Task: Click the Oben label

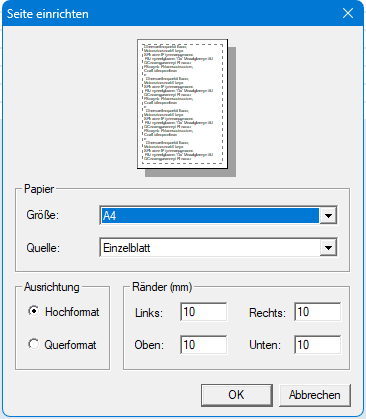Action: tap(149, 345)
